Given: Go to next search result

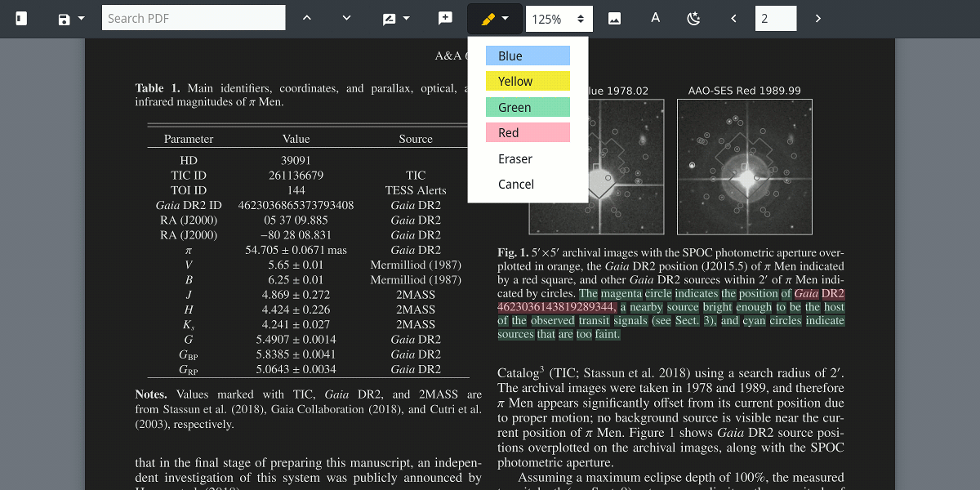Looking at the screenshot, I should [x=346, y=18].
